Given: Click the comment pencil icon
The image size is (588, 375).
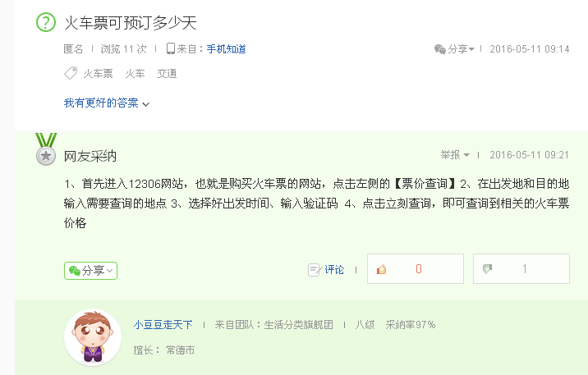Looking at the screenshot, I should (x=315, y=270).
